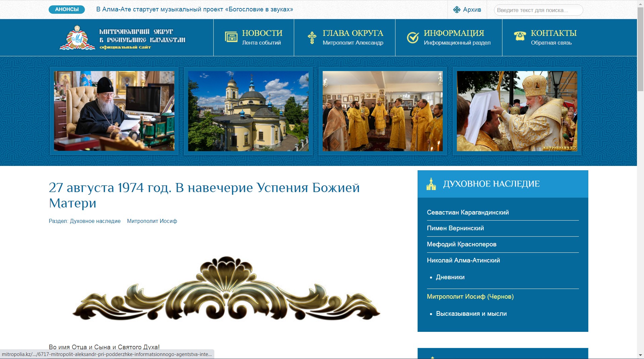Focus the search text field
Screen dimensions: 644x359
click(538, 10)
